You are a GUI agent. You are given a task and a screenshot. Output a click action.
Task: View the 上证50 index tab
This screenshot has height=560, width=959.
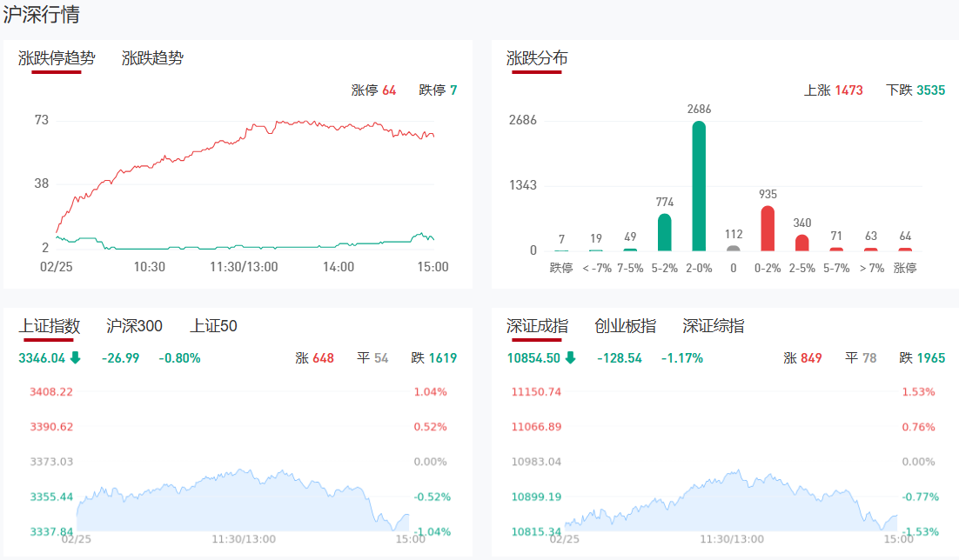[213, 326]
